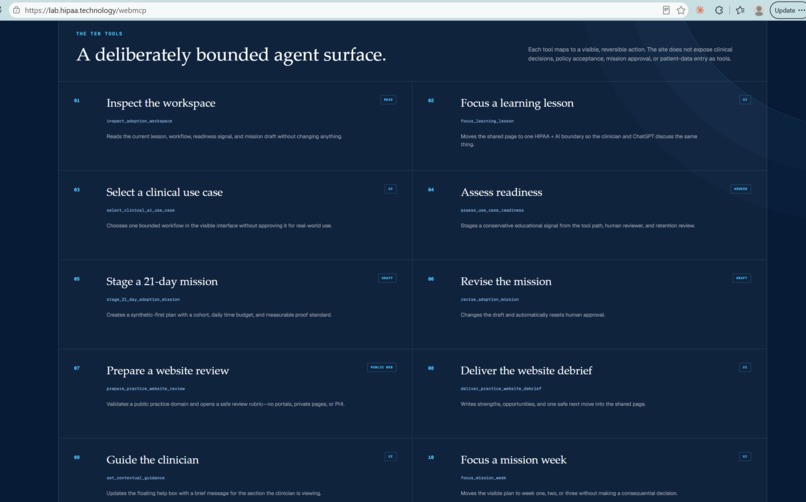Click the badge on the Assess readiness card
This screenshot has width=806, height=502.
pyautogui.click(x=741, y=189)
